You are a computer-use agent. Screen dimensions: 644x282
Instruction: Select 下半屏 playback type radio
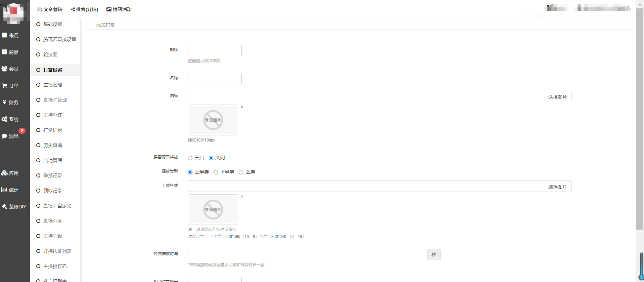pyautogui.click(x=216, y=172)
